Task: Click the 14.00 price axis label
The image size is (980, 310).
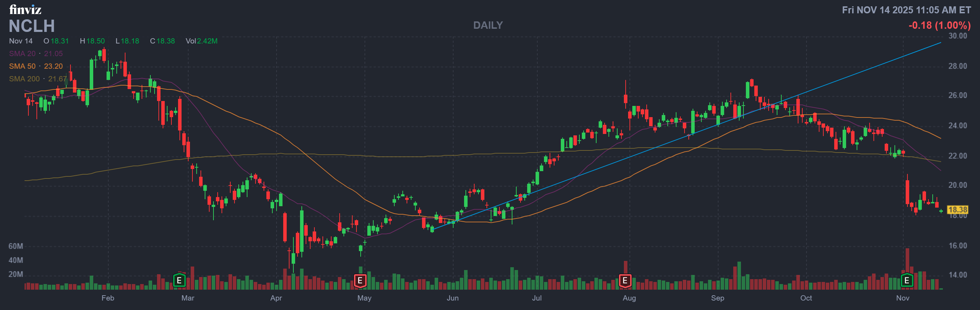Action: (957, 275)
